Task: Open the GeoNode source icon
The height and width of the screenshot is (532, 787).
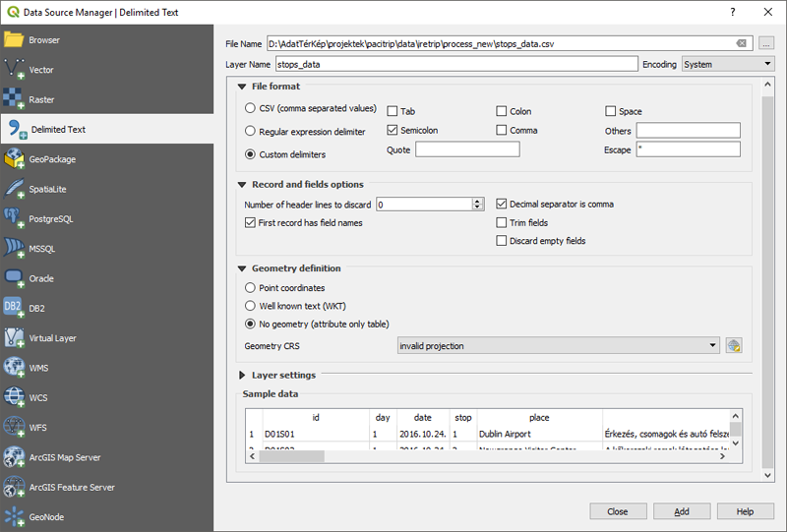Action: (x=14, y=516)
